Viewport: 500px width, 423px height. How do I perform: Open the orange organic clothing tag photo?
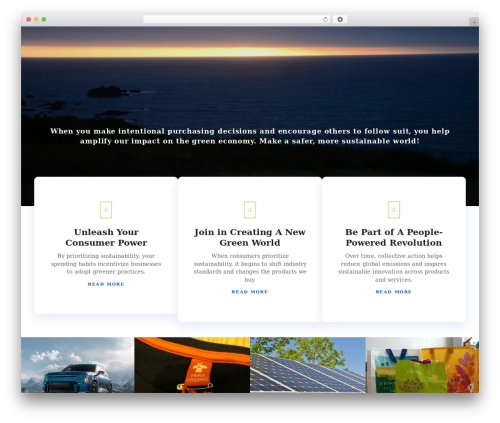coord(192,365)
